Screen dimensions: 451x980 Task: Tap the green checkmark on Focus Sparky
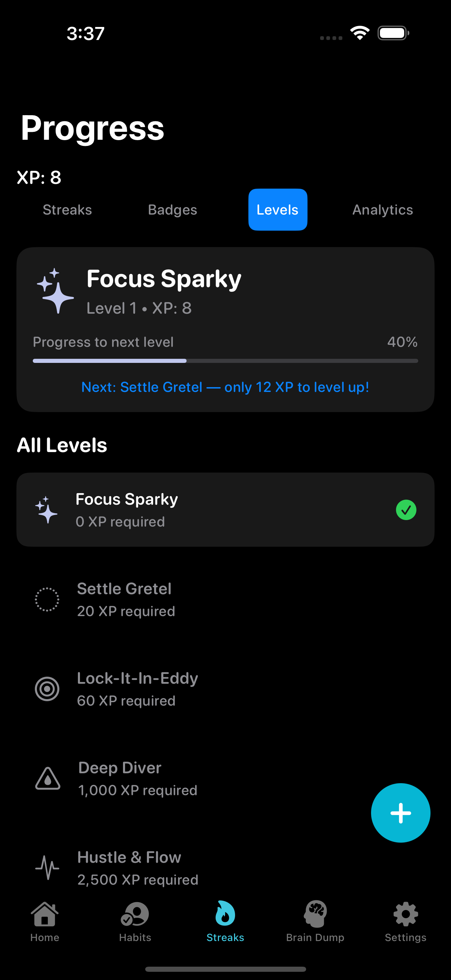pos(406,510)
